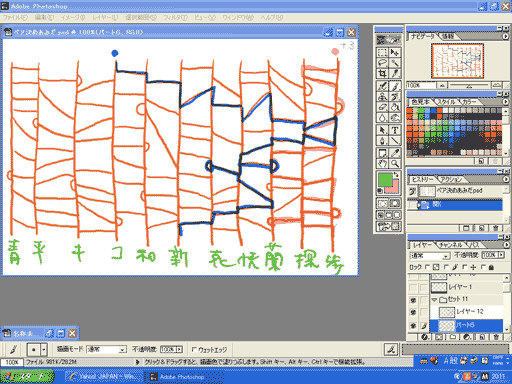Toggle visibility eye of レイヤー 12
512x384 pixels.
[x=413, y=312]
